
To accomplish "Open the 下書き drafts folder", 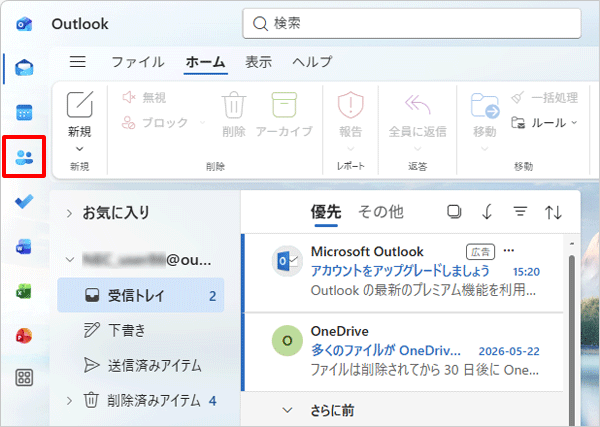I will click(140, 330).
